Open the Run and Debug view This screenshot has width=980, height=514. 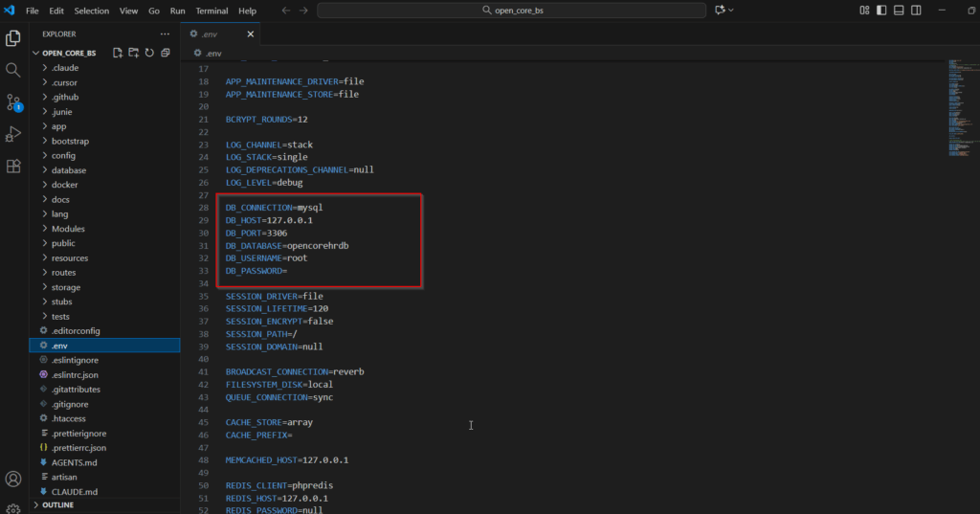click(13, 133)
